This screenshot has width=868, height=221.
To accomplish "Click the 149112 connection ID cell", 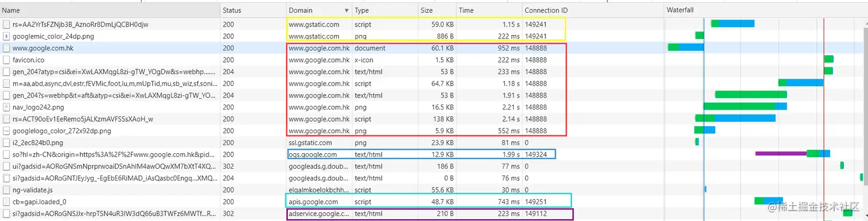I will (x=536, y=214).
